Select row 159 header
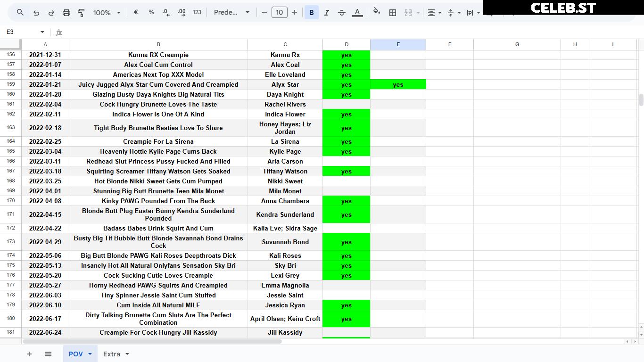This screenshot has height=362, width=644. (10, 85)
